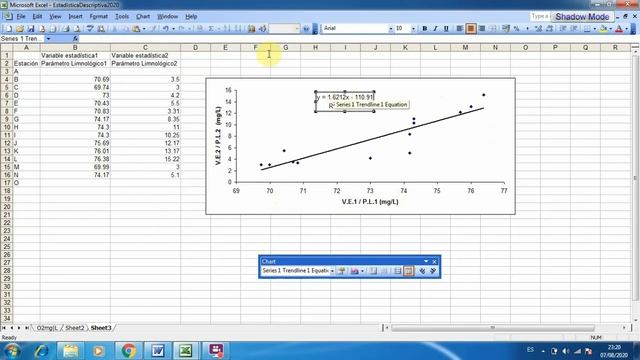640x360 pixels.
Task: Toggle By Column button in Chart toolbar
Action: coord(409,271)
